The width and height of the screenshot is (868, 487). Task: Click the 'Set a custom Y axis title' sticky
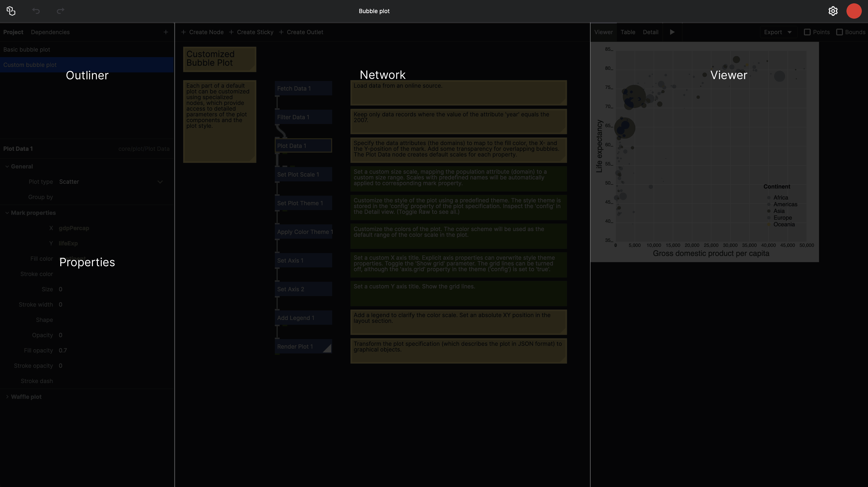point(459,293)
